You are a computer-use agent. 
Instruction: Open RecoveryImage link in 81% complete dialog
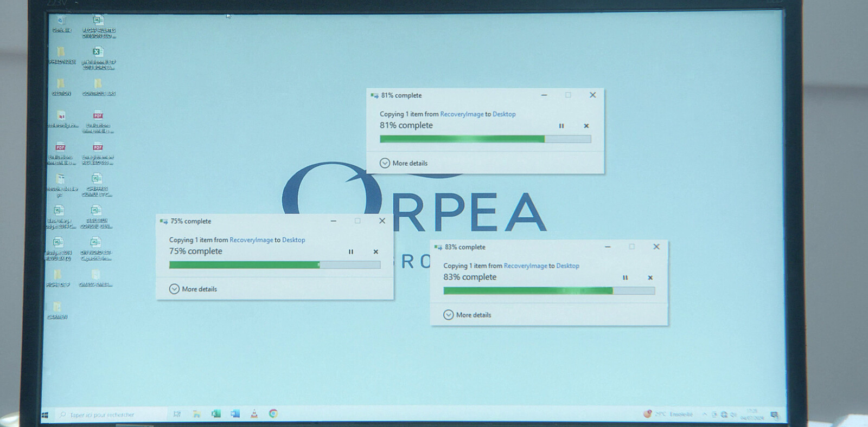pos(462,114)
